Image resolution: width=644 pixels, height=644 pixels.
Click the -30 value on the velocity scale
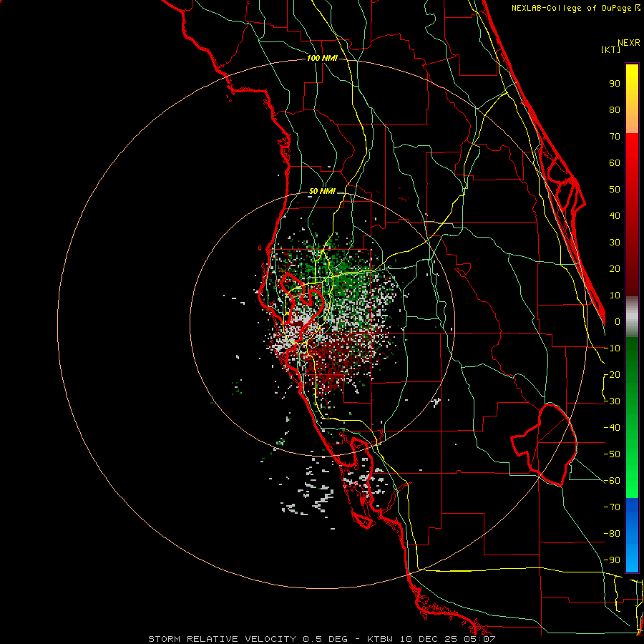click(x=612, y=401)
